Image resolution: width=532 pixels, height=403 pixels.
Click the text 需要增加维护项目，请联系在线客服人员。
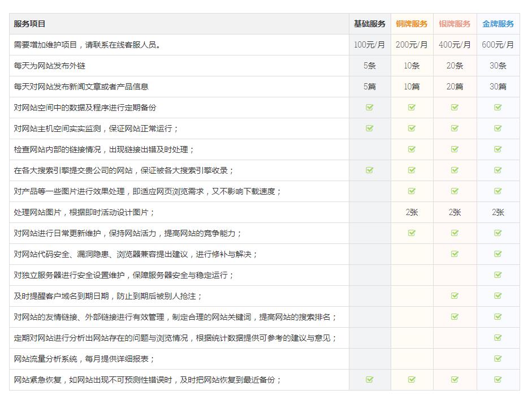[87, 45]
